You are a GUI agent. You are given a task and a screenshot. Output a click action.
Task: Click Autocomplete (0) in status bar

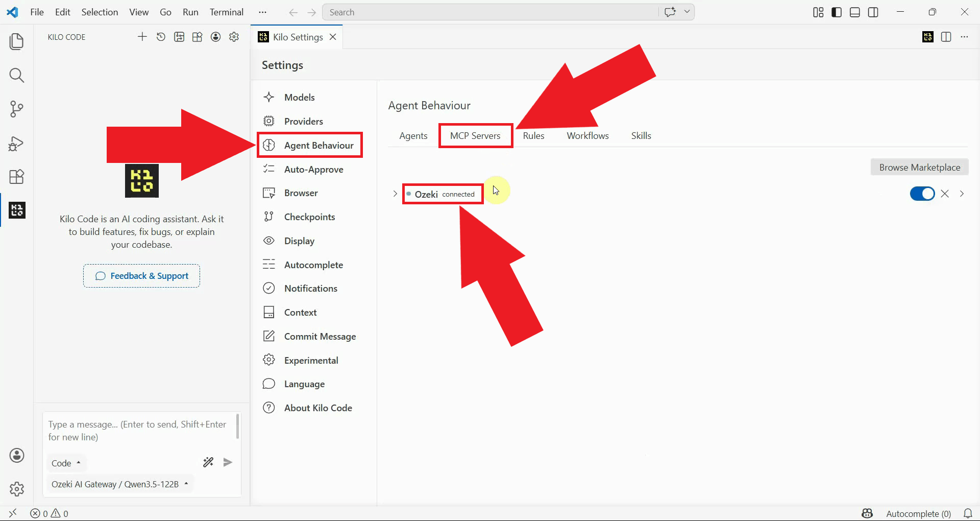pos(918,513)
